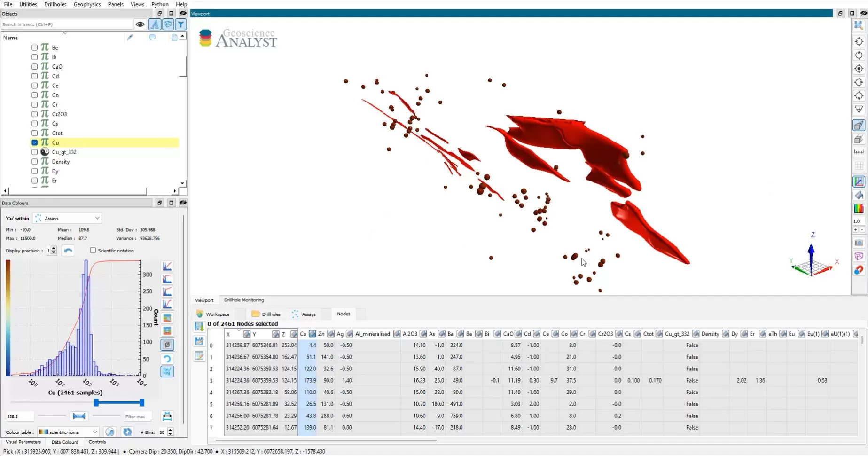Activate the magnet snapping tool in right toolbar

[x=859, y=270]
